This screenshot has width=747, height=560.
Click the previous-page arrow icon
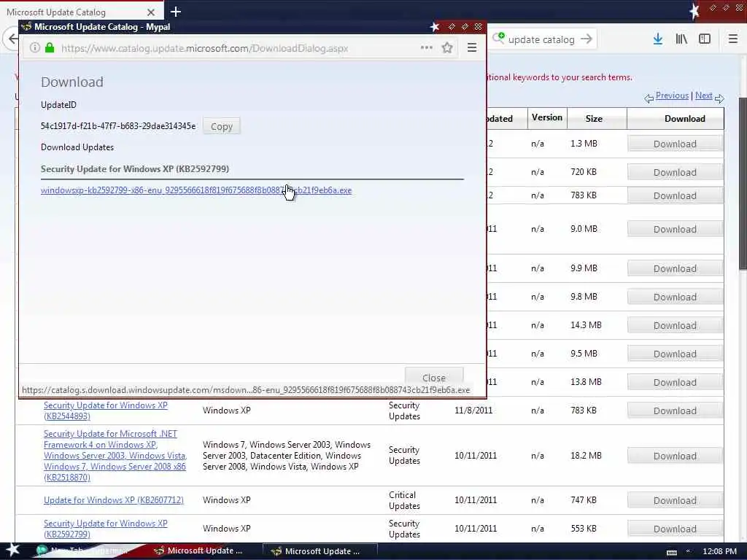[649, 98]
